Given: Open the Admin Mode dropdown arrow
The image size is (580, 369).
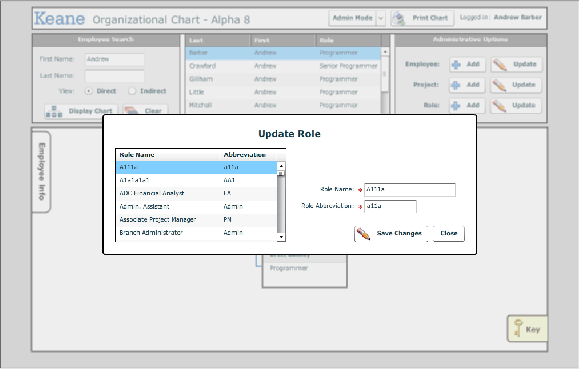Looking at the screenshot, I should (x=381, y=18).
